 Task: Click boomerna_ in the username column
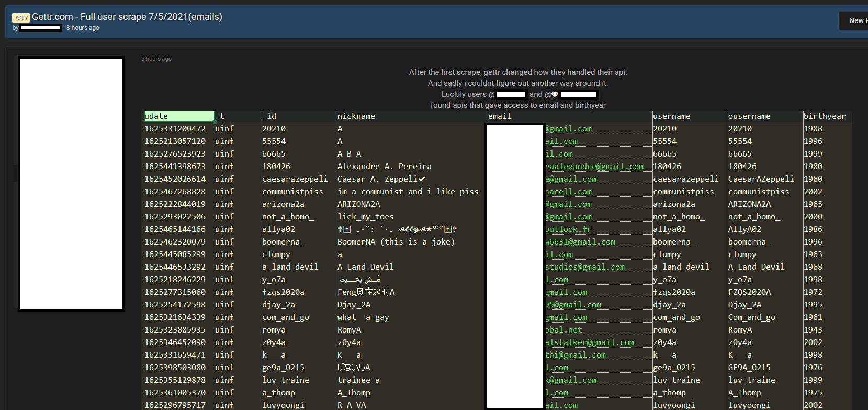point(674,242)
